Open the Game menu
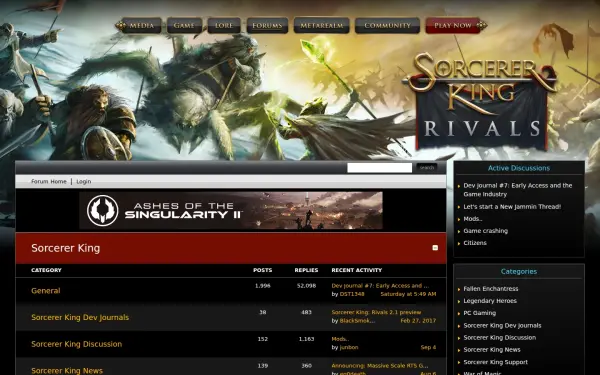This screenshot has width=600, height=375. point(184,26)
